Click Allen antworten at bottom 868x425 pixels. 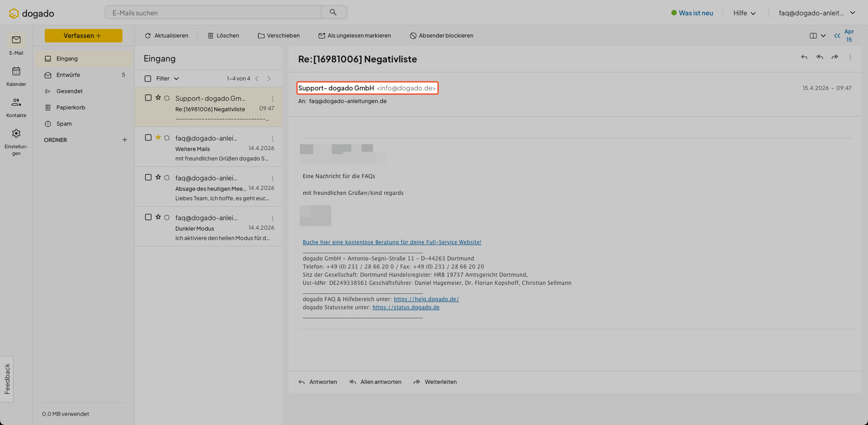pos(375,382)
